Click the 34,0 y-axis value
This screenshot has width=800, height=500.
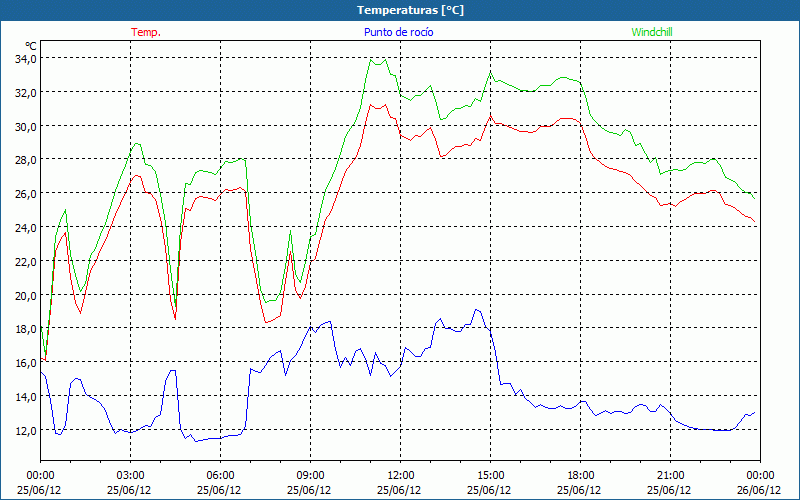(26, 59)
